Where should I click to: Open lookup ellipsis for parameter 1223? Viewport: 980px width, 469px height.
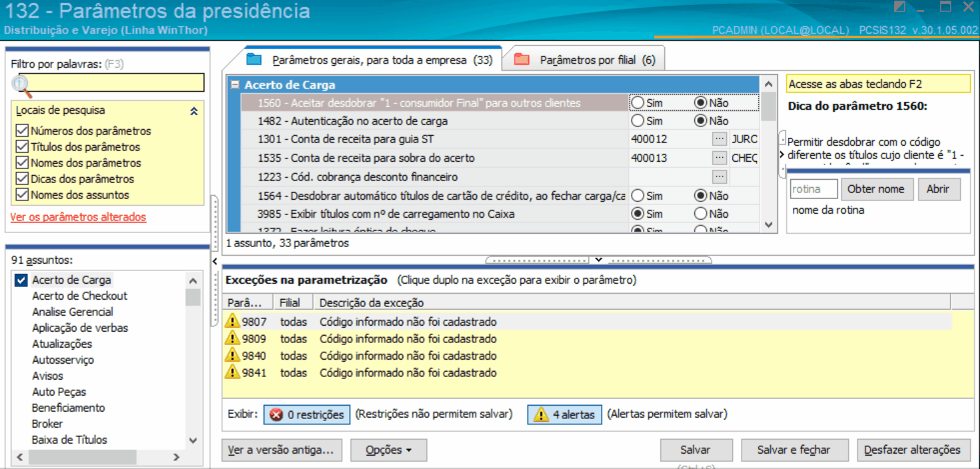pos(719,177)
